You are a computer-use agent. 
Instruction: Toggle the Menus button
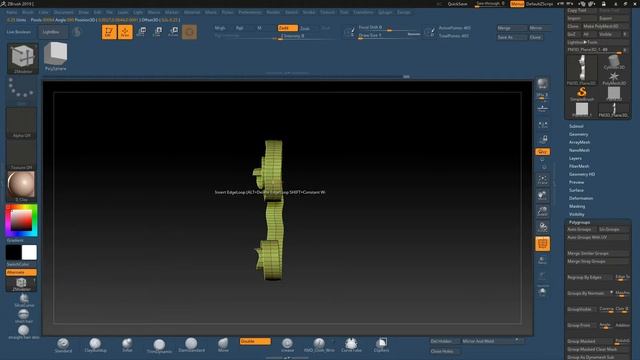(517, 4)
